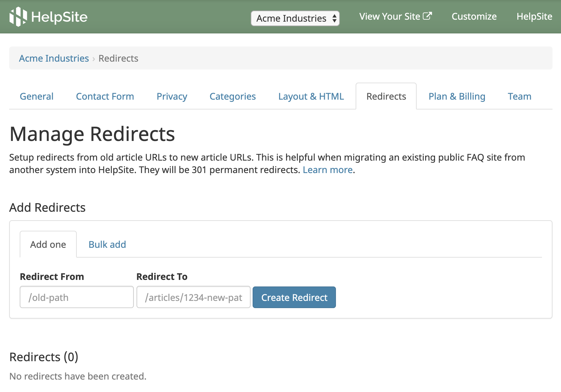Open the HelpSite header menu
Viewport: 561px width, 392px height.
pyautogui.click(x=534, y=16)
